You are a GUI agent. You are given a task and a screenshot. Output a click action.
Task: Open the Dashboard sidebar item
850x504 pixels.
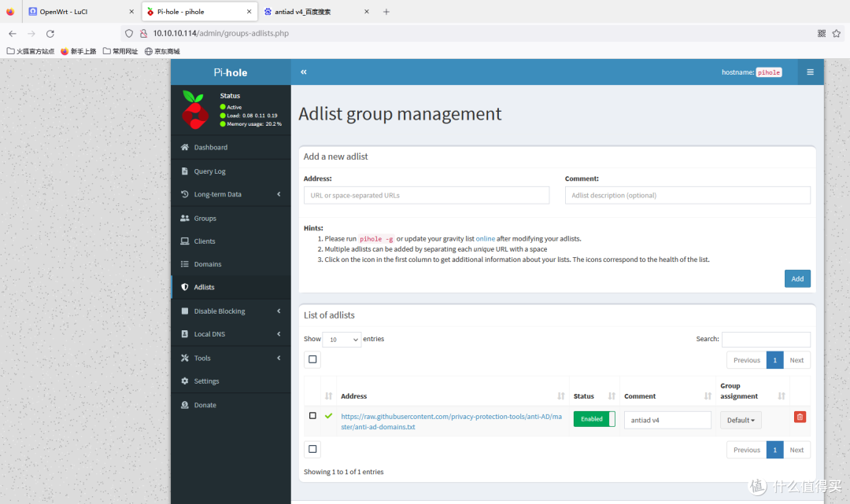pos(231,147)
